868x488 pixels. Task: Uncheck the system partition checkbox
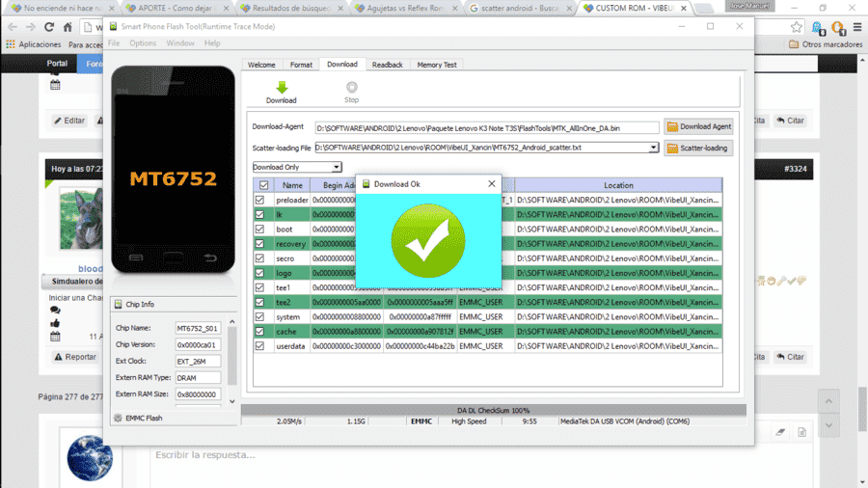pyautogui.click(x=259, y=317)
